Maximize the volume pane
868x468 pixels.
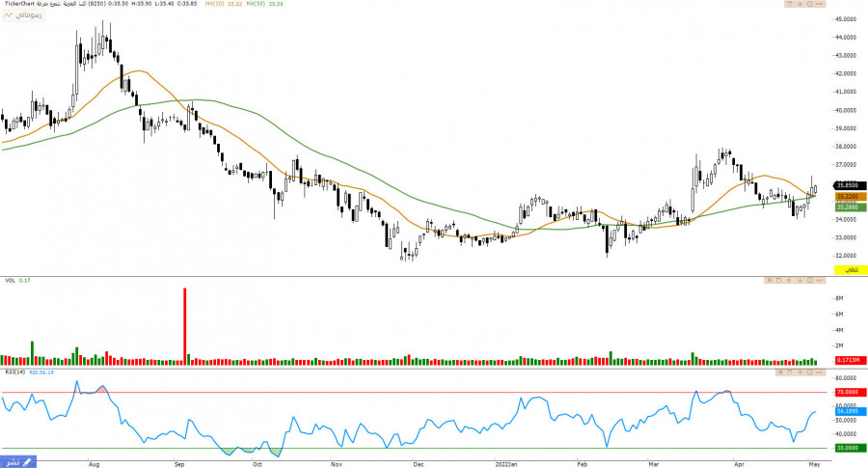[x=780, y=281]
